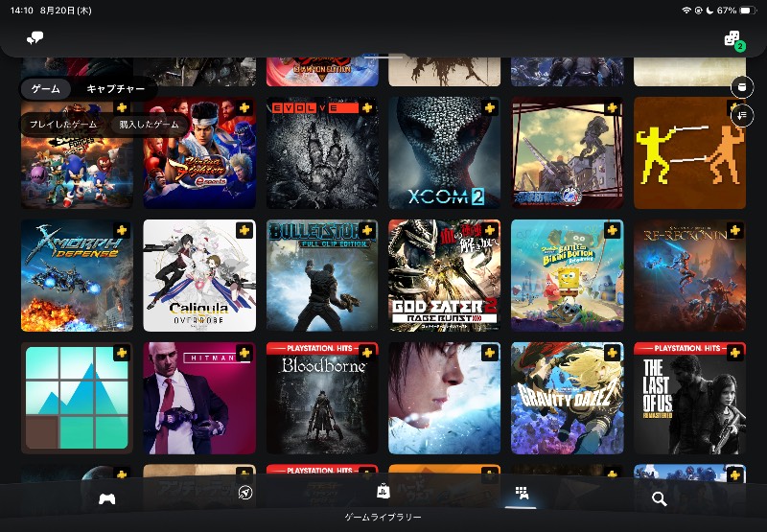Screen dimensions: 767x532
Task: Open the sort order icon
Action: tap(742, 116)
